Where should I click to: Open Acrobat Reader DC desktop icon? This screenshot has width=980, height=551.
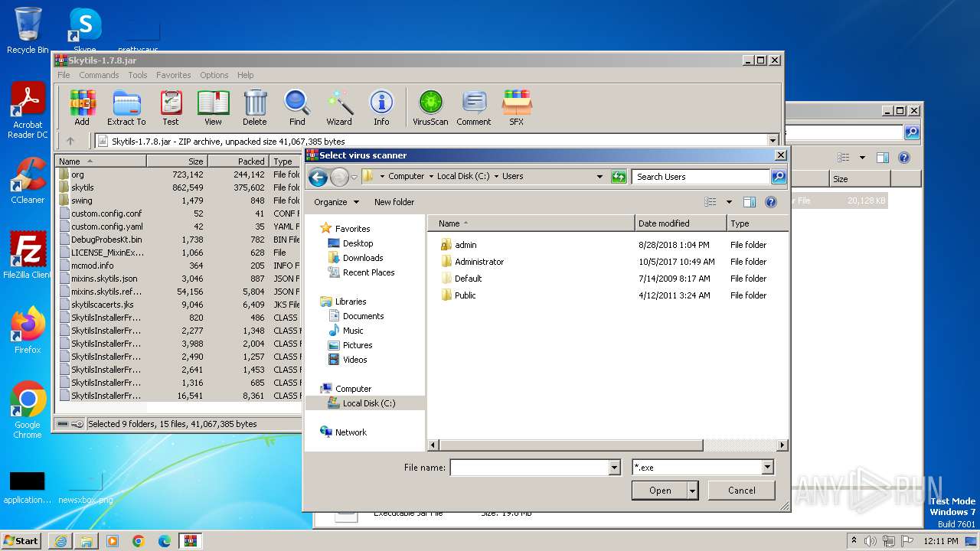coord(28,111)
